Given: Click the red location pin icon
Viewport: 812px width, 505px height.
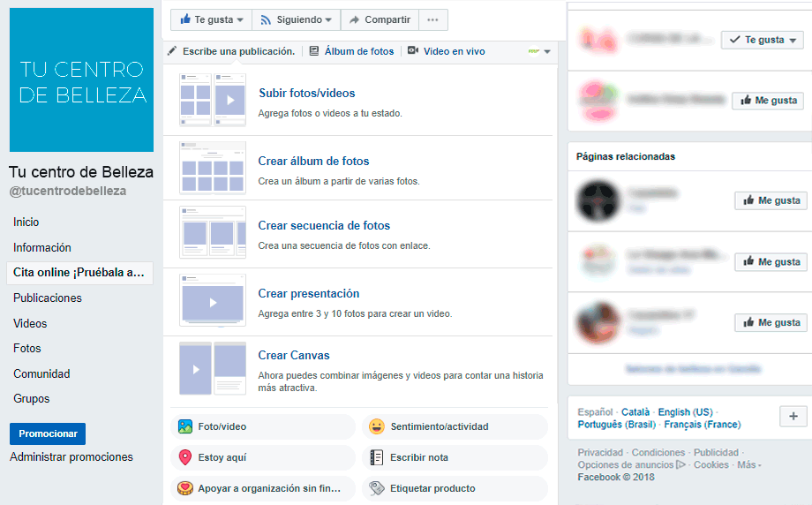Looking at the screenshot, I should [184, 457].
